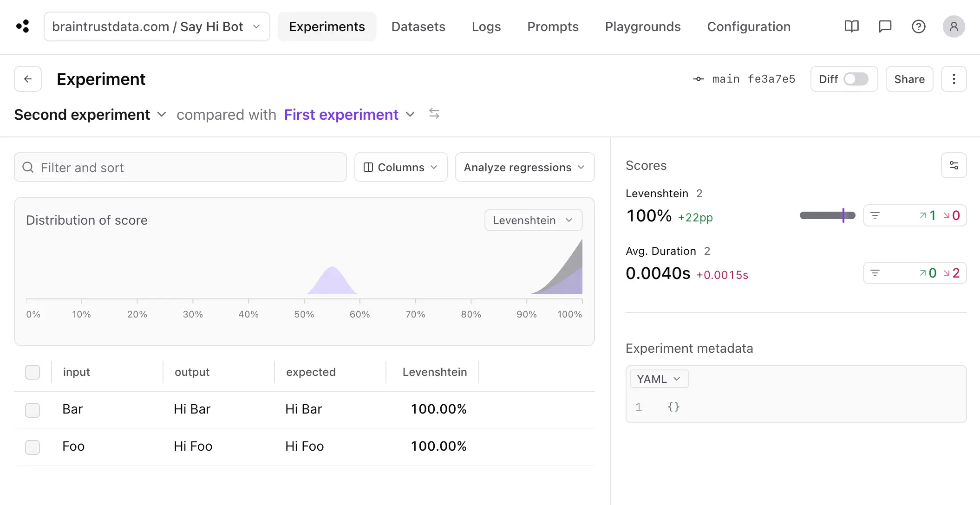Expand the Analyze regressions dropdown
The width and height of the screenshot is (980, 505).
click(524, 167)
